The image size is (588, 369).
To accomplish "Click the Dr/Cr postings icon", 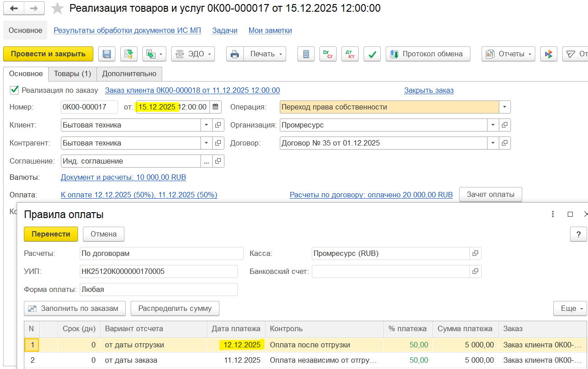I will [328, 54].
